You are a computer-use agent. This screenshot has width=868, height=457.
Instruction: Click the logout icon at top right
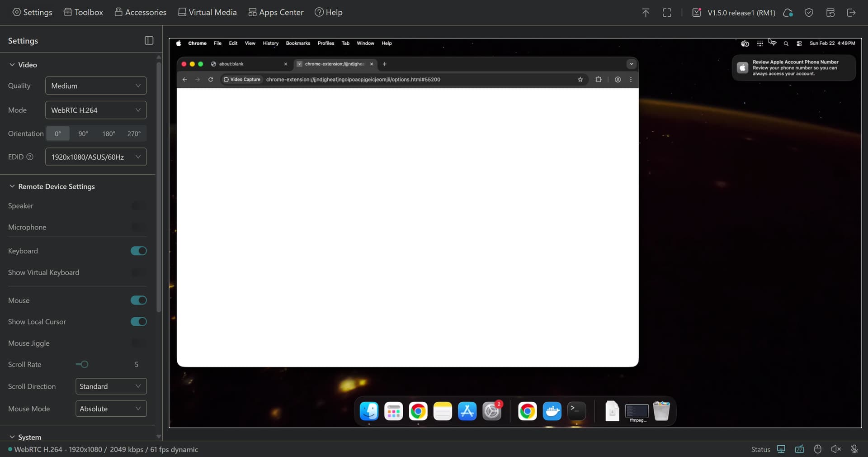click(x=851, y=13)
